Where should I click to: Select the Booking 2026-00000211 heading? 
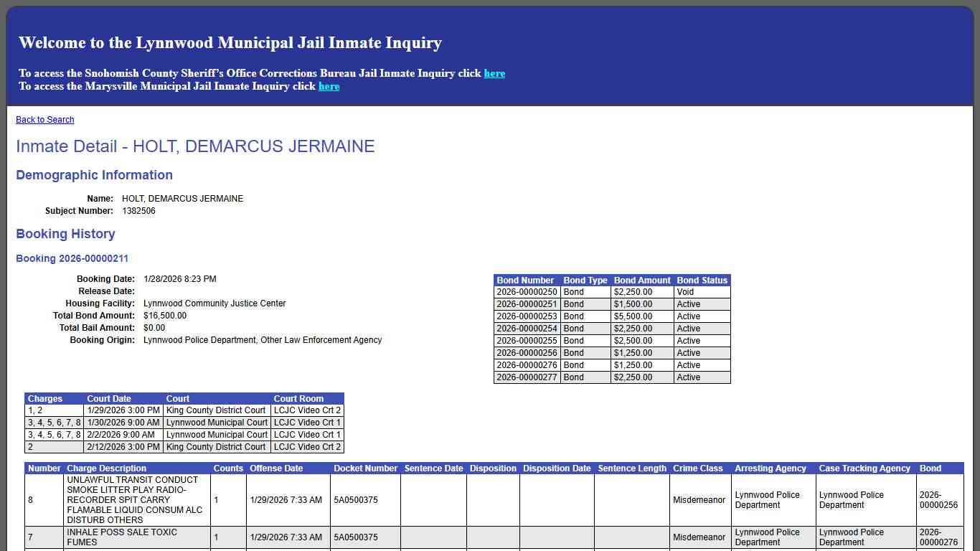[72, 258]
